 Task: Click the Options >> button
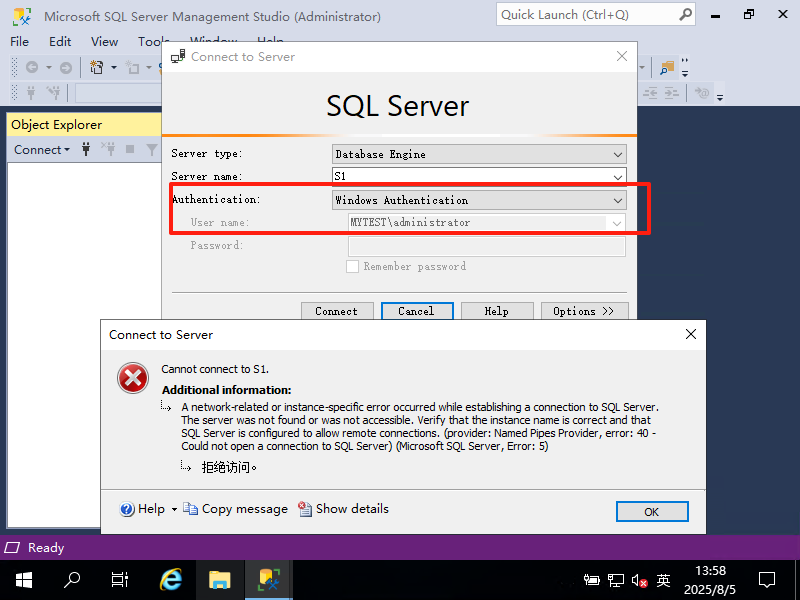tap(584, 311)
